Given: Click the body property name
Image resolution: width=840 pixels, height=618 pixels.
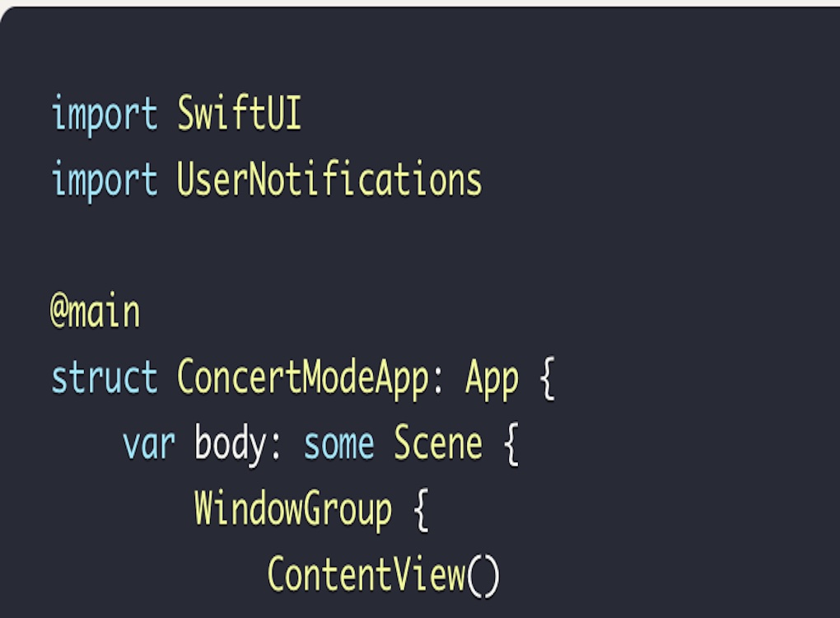Looking at the screenshot, I should (x=230, y=445).
